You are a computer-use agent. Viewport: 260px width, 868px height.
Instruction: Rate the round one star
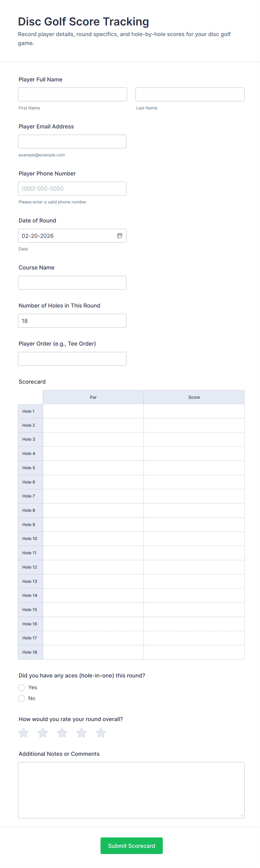click(x=23, y=733)
